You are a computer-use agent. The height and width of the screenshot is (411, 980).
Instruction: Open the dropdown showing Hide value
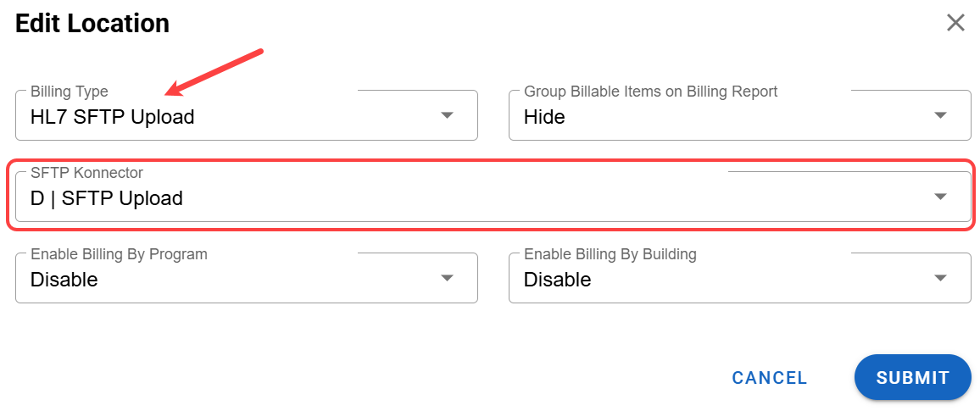click(544, 117)
